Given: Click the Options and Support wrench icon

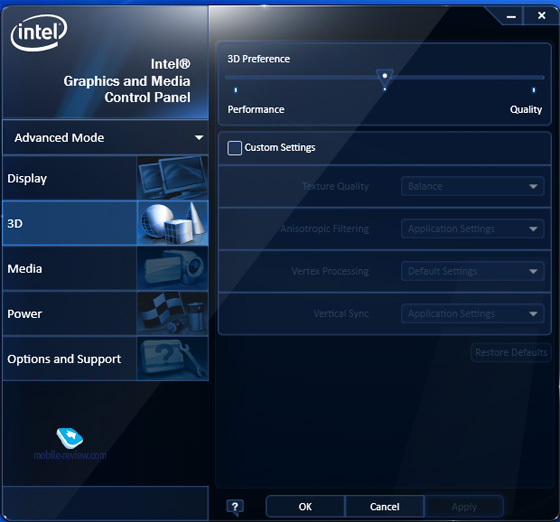Looking at the screenshot, I should 172,358.
